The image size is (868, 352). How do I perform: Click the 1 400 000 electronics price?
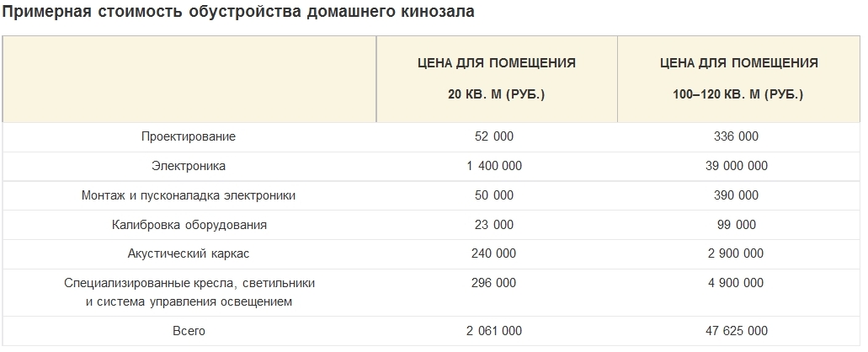tap(494, 166)
